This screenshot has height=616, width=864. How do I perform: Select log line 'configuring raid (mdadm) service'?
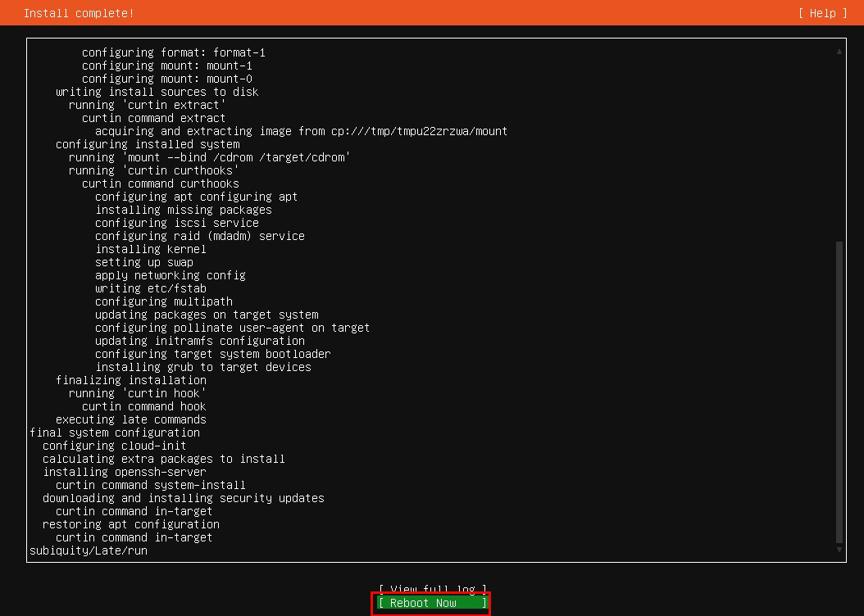(x=199, y=236)
